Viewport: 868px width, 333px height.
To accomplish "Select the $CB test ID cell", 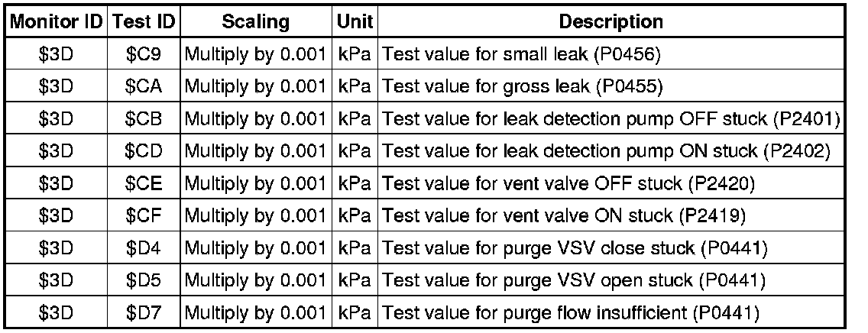I will [x=144, y=119].
